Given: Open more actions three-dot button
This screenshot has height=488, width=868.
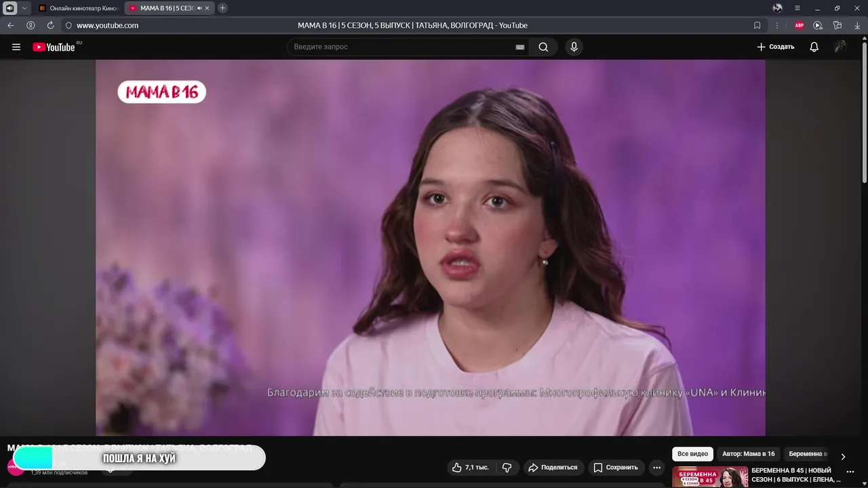Looking at the screenshot, I should pyautogui.click(x=656, y=467).
